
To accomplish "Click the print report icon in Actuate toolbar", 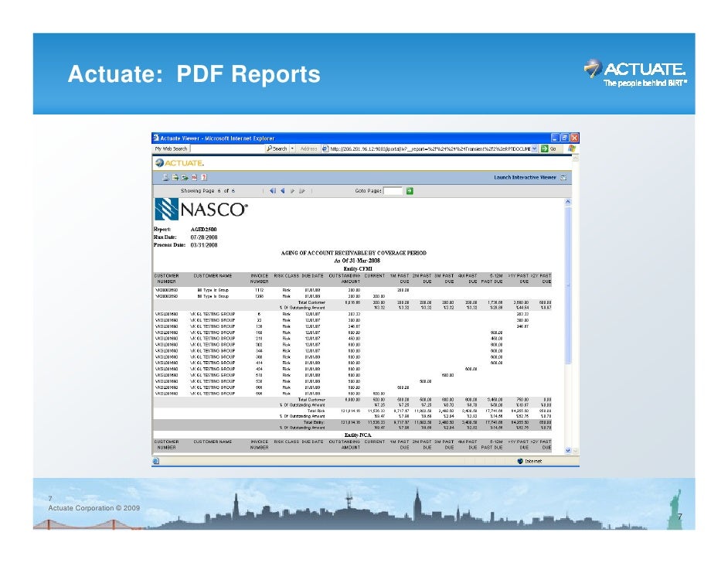I will pyautogui.click(x=165, y=177).
